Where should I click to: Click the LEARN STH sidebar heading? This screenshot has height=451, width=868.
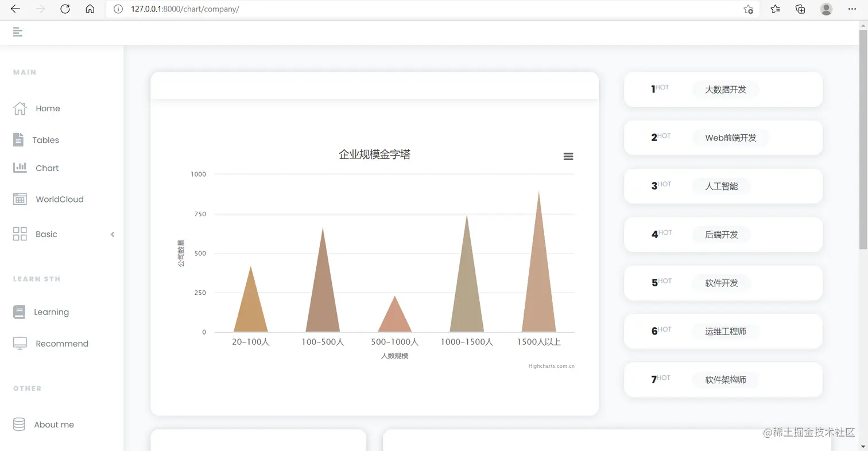click(37, 279)
